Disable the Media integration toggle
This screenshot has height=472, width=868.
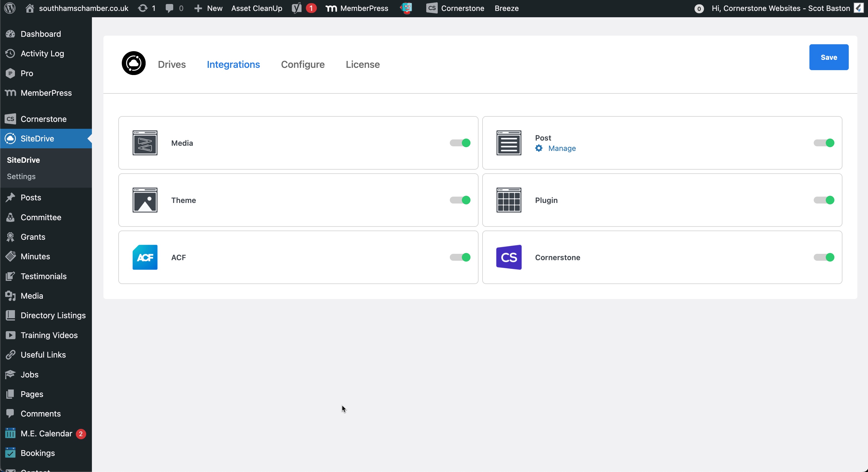pyautogui.click(x=460, y=143)
